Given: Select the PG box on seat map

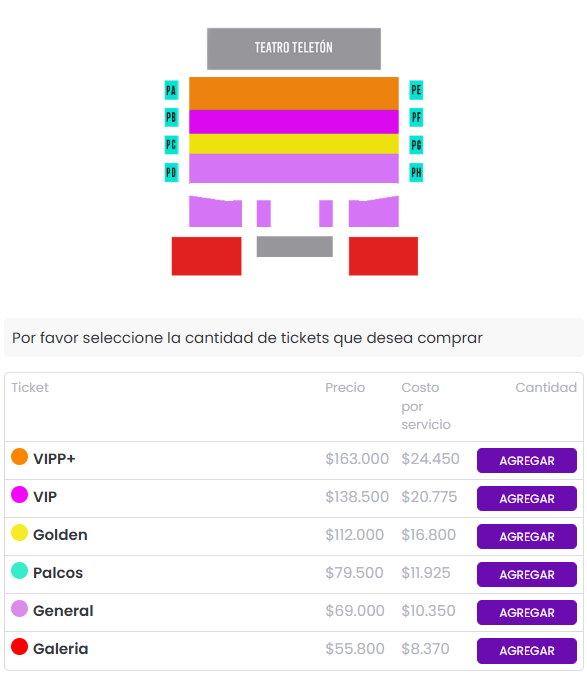Looking at the screenshot, I should (x=416, y=145).
